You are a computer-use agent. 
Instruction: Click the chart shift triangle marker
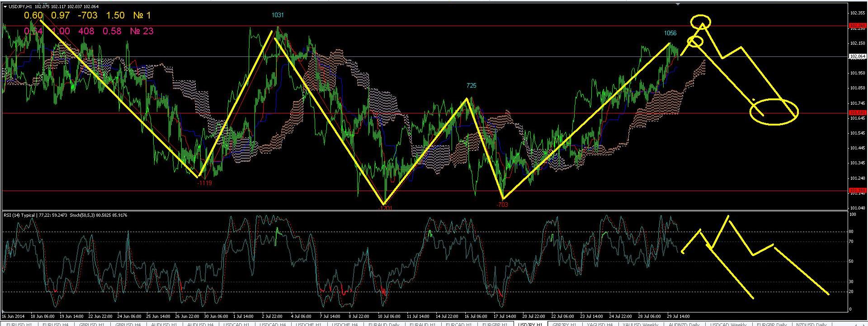pos(677,4)
